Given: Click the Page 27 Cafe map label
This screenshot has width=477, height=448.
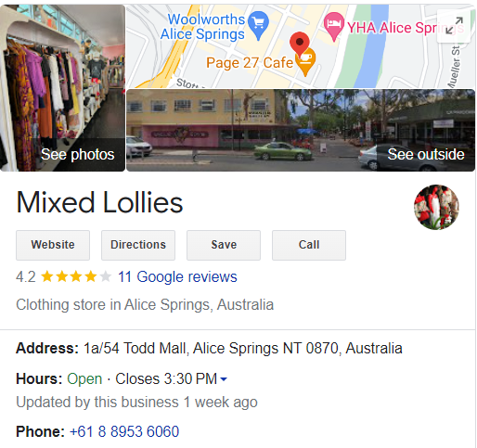Looking at the screenshot, I should [x=250, y=63].
